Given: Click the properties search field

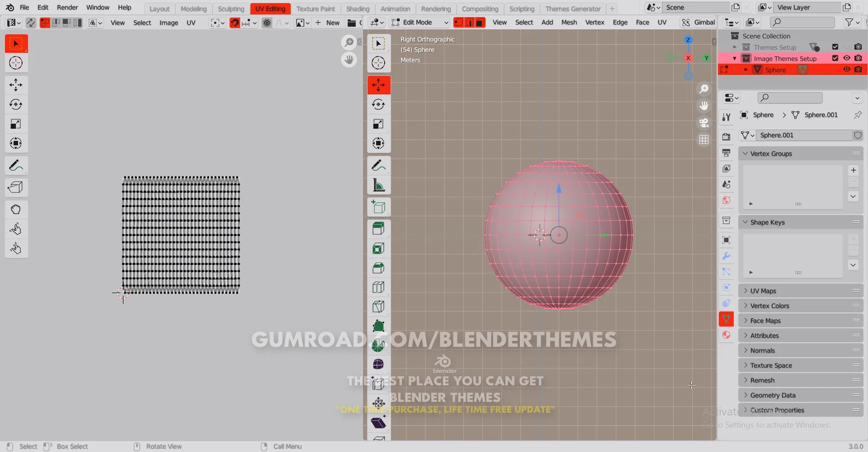Looking at the screenshot, I should [x=790, y=98].
